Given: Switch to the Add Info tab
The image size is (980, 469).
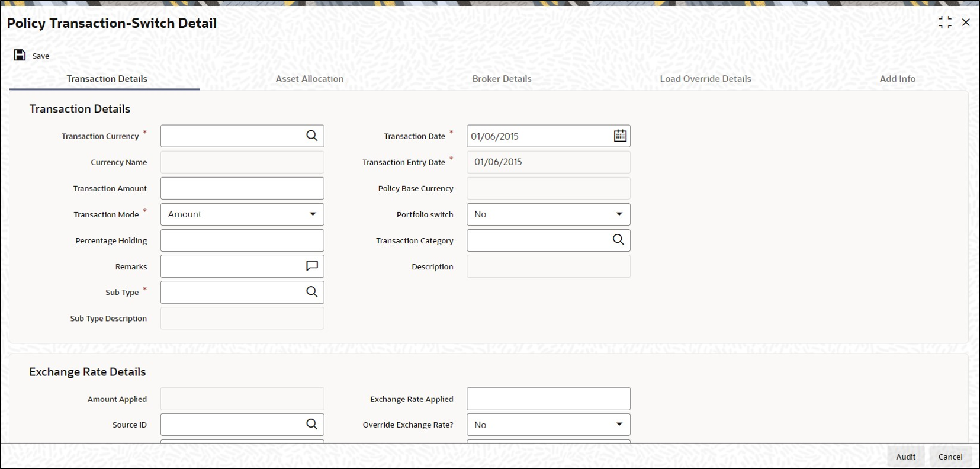Looking at the screenshot, I should 897,79.
